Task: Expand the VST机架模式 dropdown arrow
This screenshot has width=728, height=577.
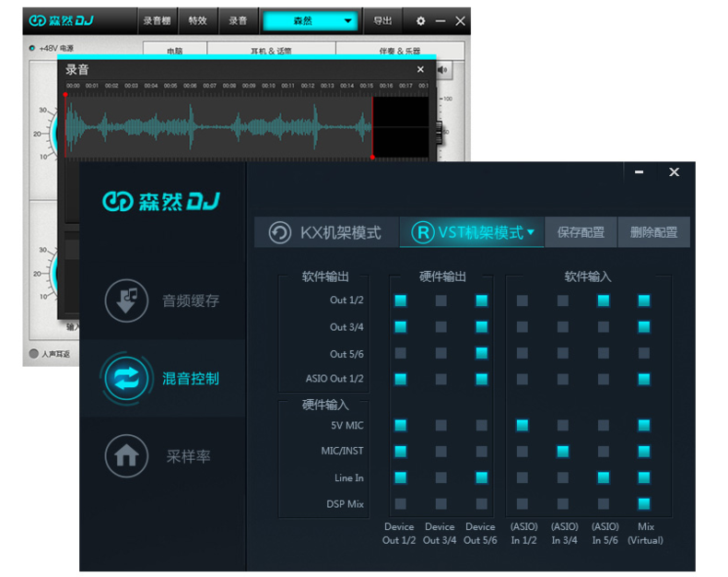Action: (531, 232)
